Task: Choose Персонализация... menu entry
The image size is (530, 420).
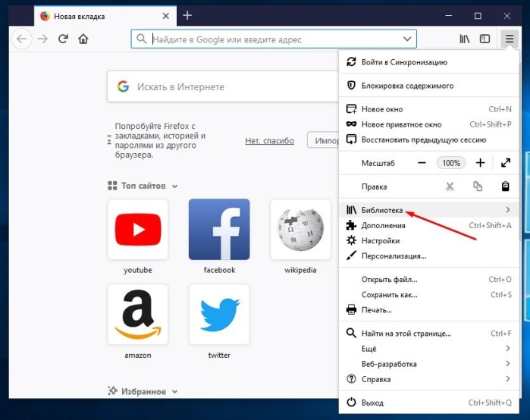Action: point(429,255)
